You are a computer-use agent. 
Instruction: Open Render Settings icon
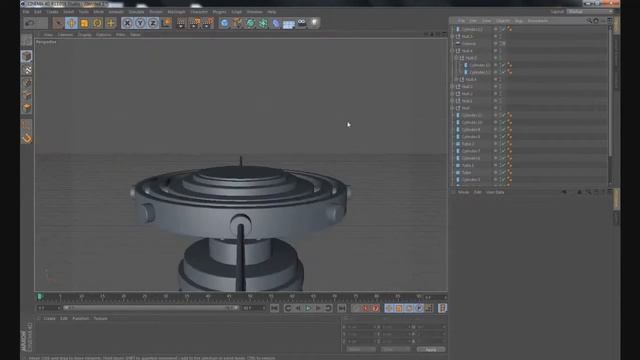209,23
